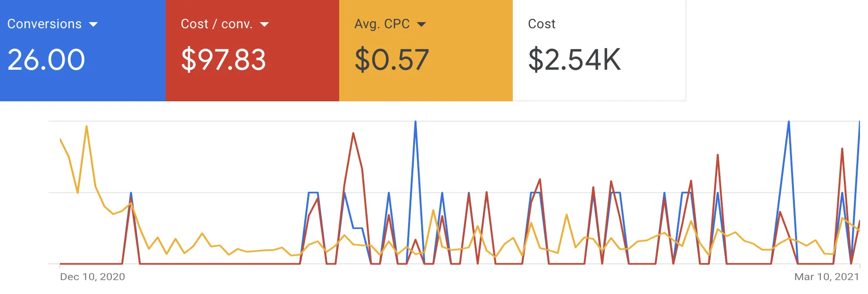Click the 26.00 conversions value
The height and width of the screenshot is (294, 868).
(46, 60)
